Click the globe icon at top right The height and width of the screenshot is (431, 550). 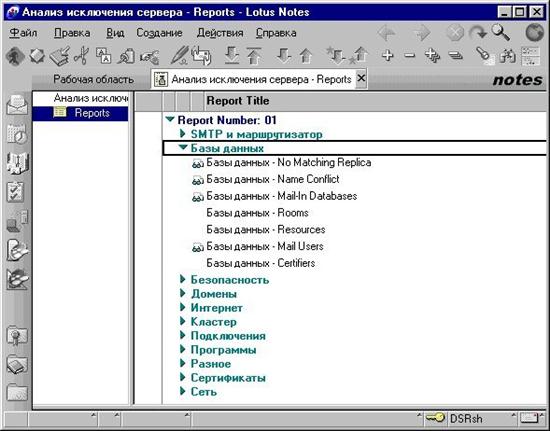pos(534,33)
